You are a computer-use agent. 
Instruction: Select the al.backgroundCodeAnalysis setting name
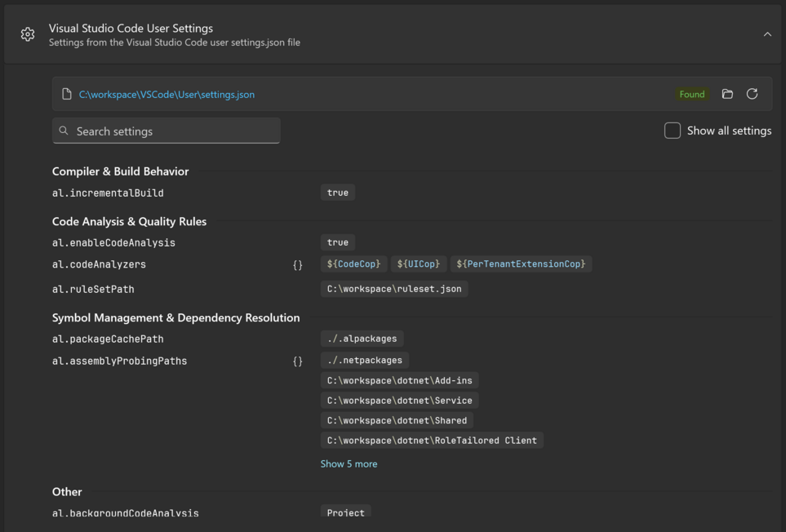click(126, 513)
